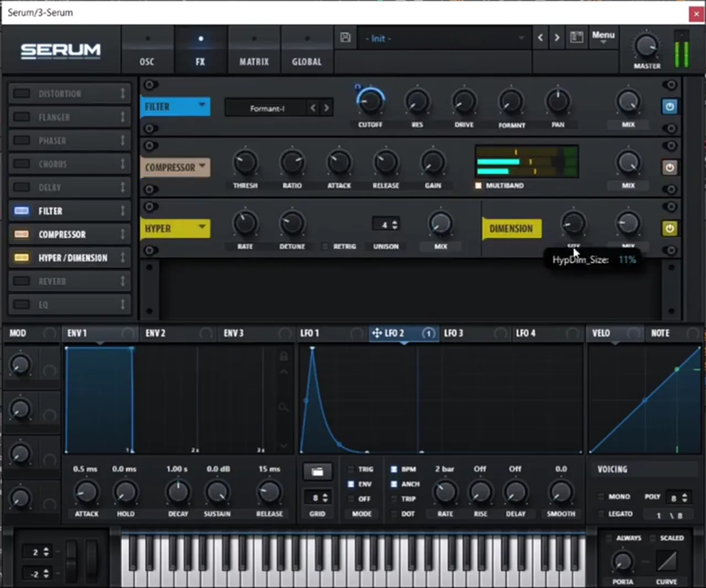Open the Compressor module dropdown
Viewport: 706px width, 588px height.
(x=175, y=168)
